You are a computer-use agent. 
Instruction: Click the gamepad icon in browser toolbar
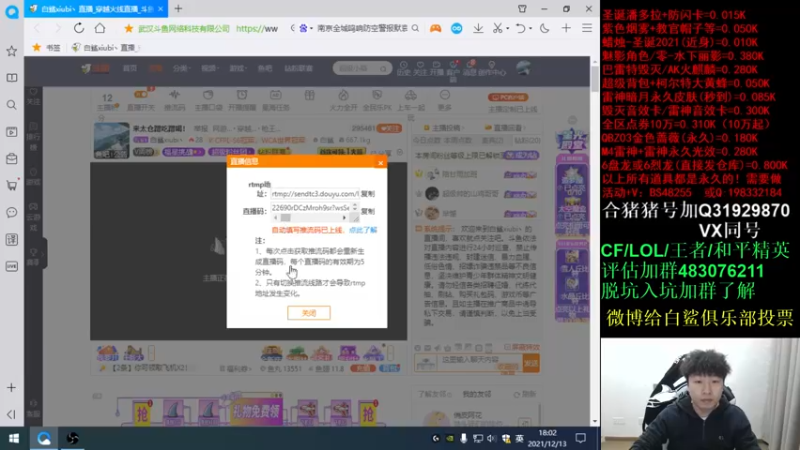coord(435,29)
